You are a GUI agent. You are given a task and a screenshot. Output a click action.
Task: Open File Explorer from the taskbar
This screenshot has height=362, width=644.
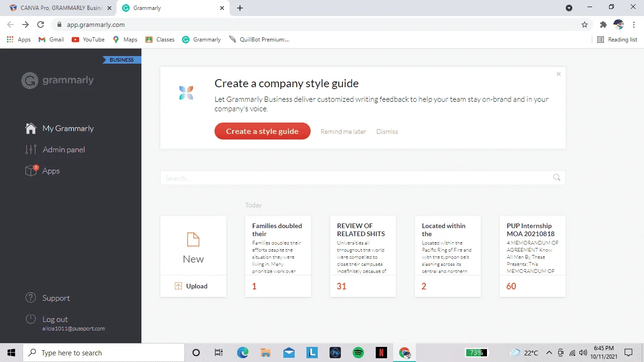click(x=266, y=353)
